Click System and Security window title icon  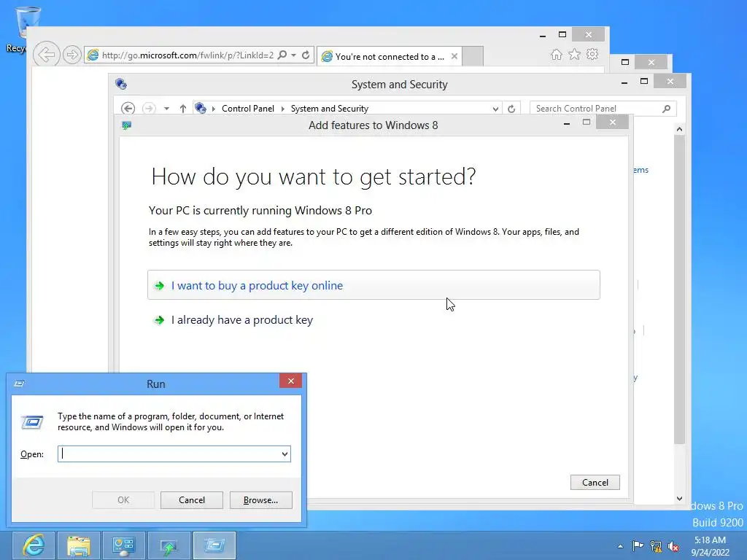click(121, 84)
